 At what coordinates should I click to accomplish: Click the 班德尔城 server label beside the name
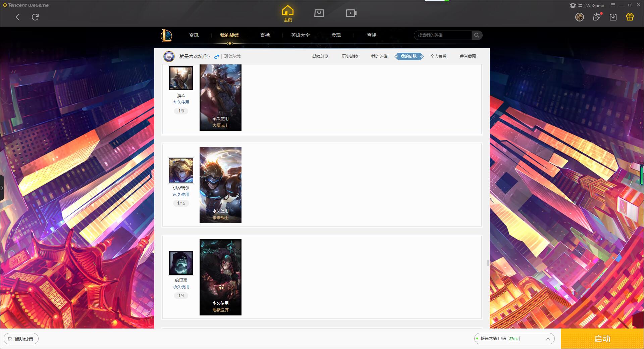(232, 56)
